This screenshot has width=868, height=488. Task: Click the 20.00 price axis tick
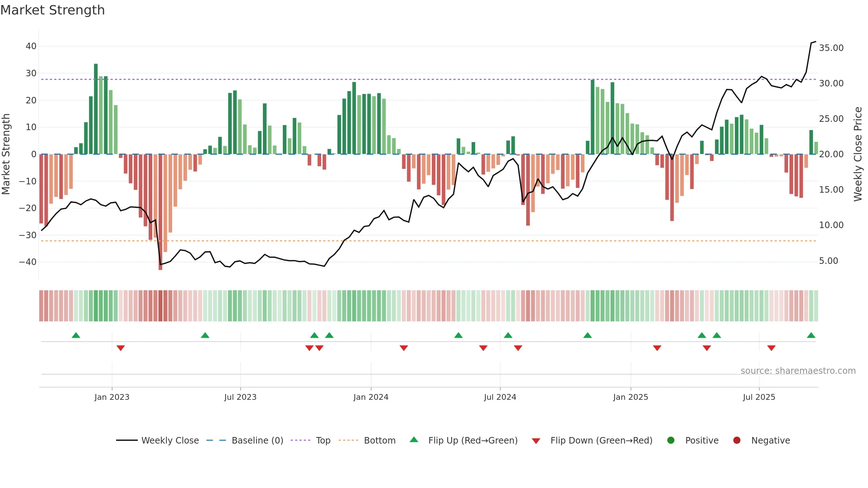click(831, 154)
